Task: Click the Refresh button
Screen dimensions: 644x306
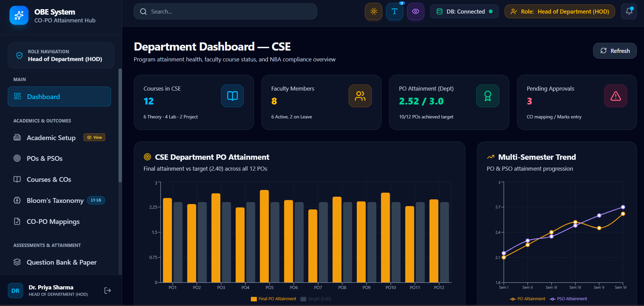Action: (x=615, y=51)
